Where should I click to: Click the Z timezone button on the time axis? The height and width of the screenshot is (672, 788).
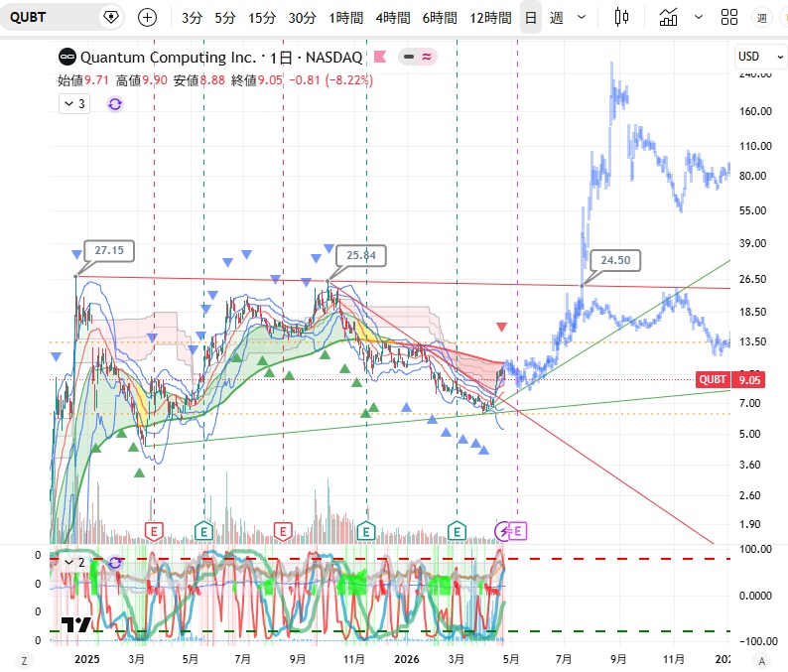point(24,660)
